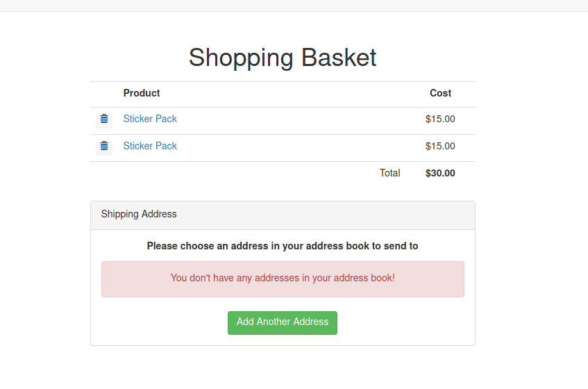Click the word 'Basket' in the title

(x=339, y=58)
